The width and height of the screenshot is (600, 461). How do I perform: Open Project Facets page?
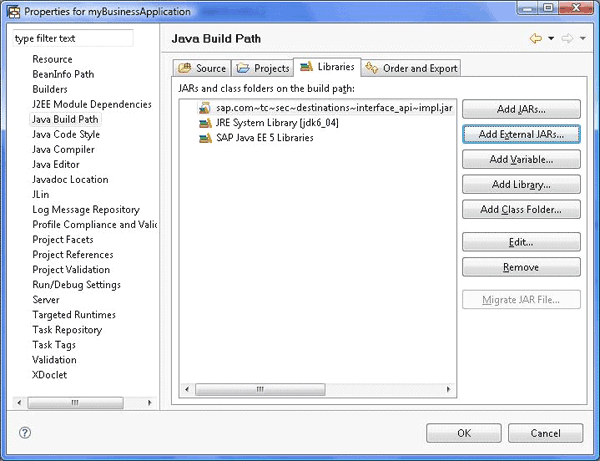coord(63,239)
